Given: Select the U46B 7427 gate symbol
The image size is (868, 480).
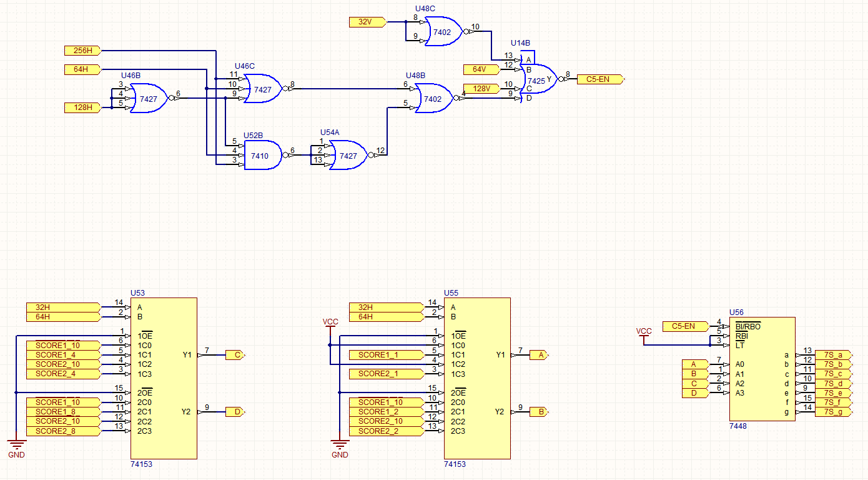Looking at the screenshot, I should [x=149, y=98].
